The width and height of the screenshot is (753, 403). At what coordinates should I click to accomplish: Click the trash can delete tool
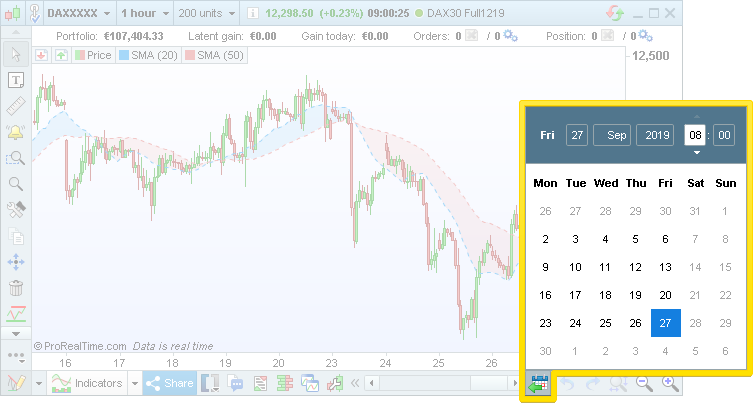point(15,288)
